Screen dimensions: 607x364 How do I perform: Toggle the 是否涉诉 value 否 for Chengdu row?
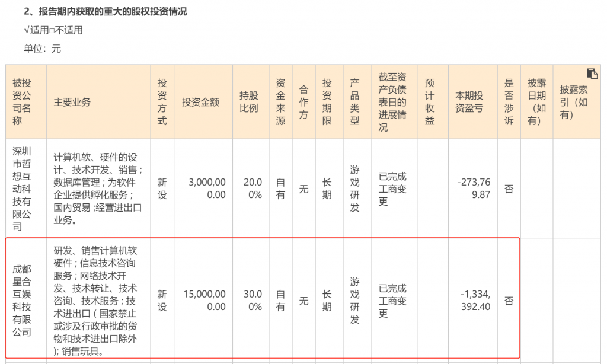(509, 299)
